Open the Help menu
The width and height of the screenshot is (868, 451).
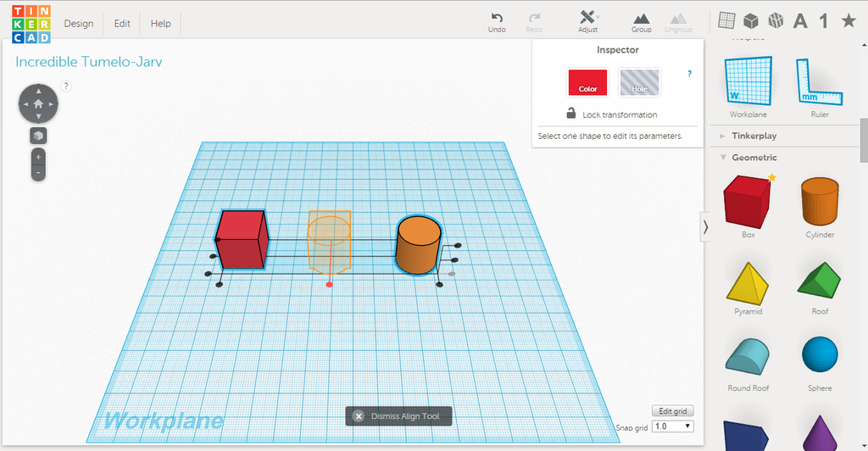(160, 24)
